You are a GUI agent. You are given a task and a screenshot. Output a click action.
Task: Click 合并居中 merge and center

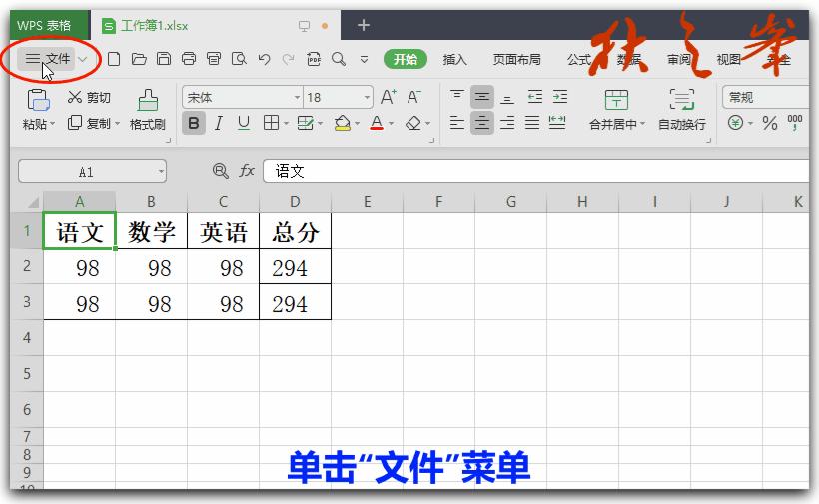point(617,110)
